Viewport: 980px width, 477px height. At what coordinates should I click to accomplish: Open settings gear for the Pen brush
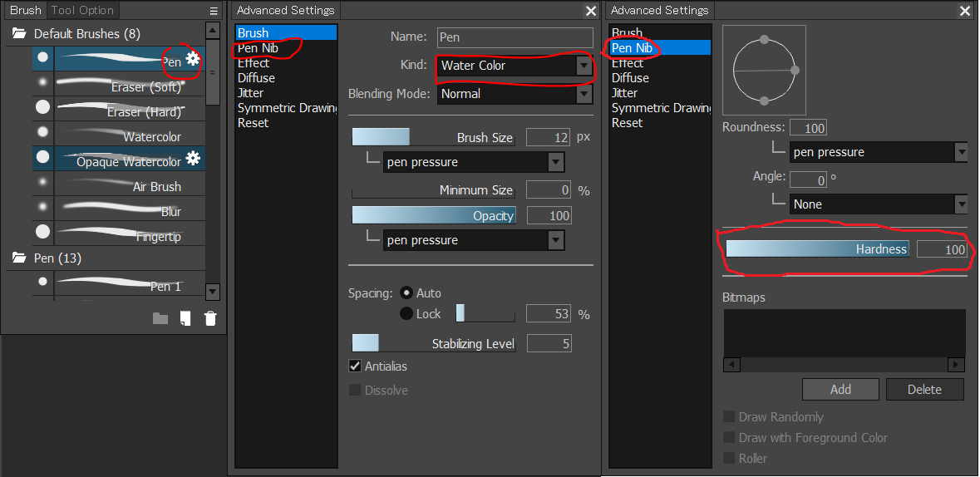pyautogui.click(x=193, y=59)
